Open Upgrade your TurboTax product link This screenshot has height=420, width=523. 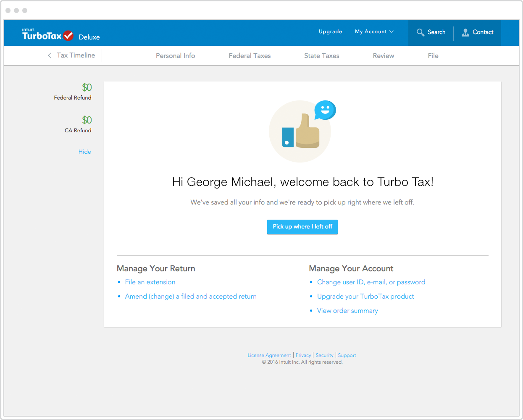[x=365, y=297]
